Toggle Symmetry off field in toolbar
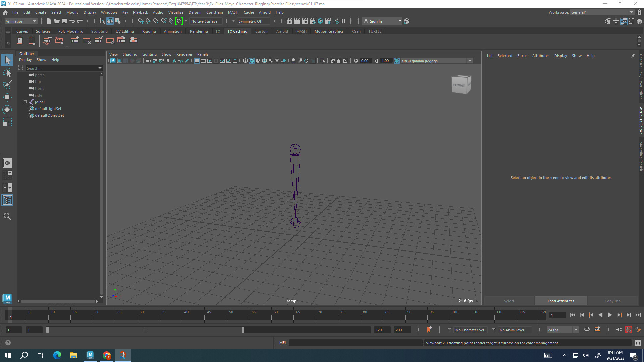The image size is (644, 362). tap(254, 21)
